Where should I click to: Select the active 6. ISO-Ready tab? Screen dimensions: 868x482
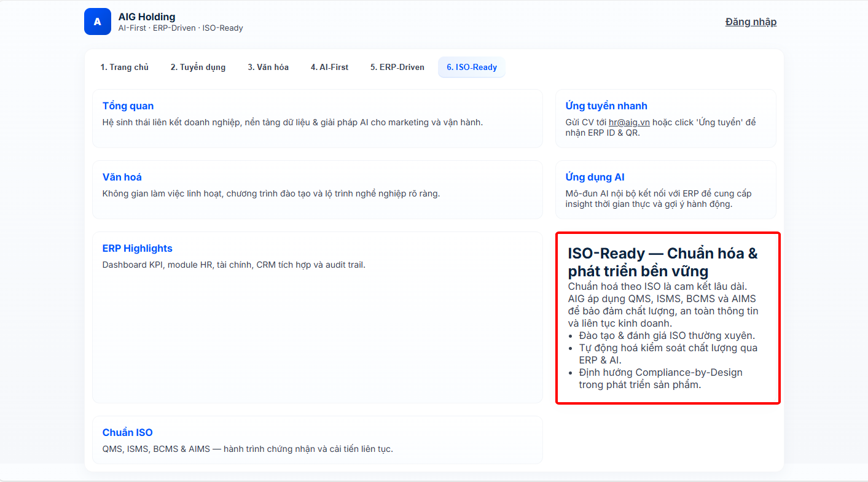(x=471, y=67)
